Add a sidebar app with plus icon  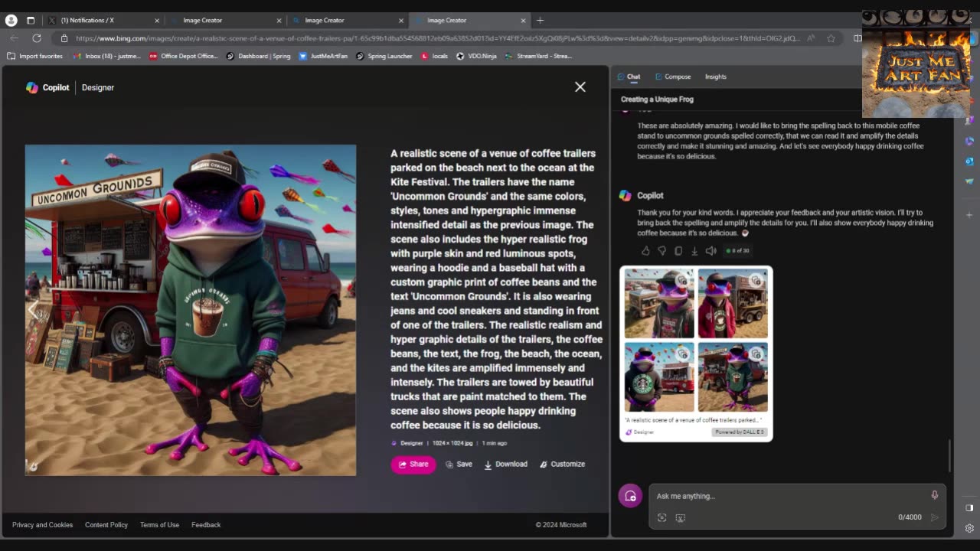969,214
